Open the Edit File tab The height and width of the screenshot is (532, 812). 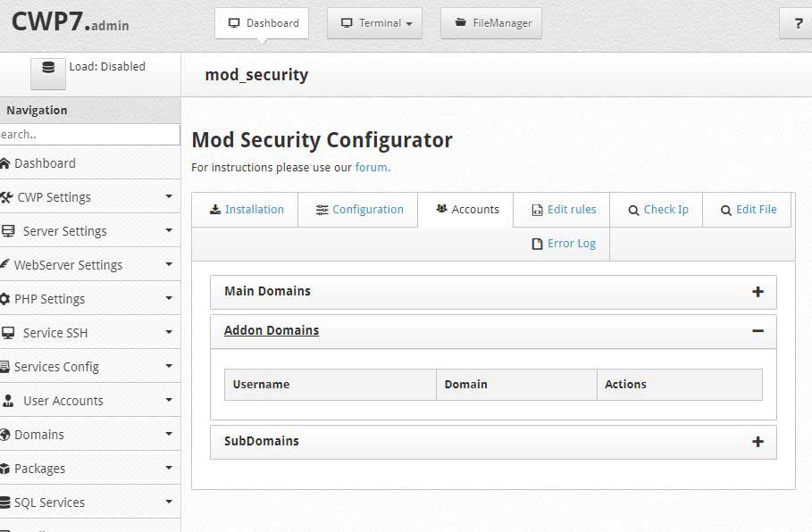coord(749,210)
